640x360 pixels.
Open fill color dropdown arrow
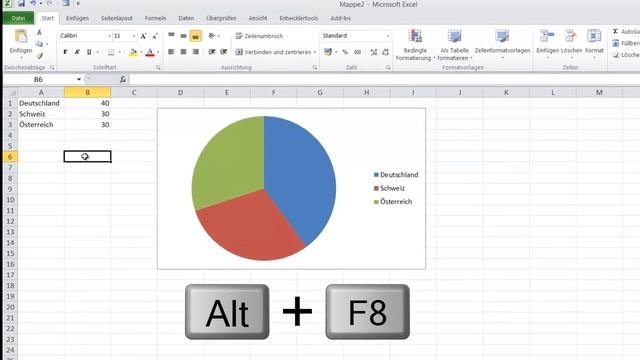141,52
